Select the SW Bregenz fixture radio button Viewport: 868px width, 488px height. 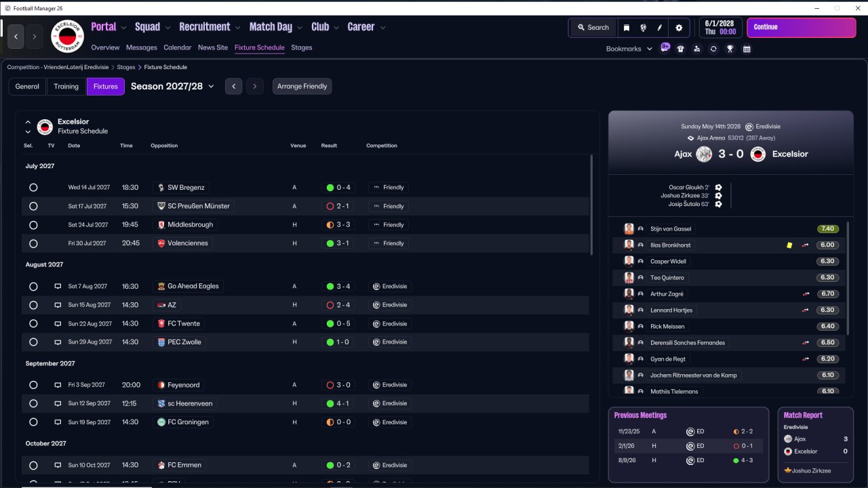pyautogui.click(x=33, y=188)
